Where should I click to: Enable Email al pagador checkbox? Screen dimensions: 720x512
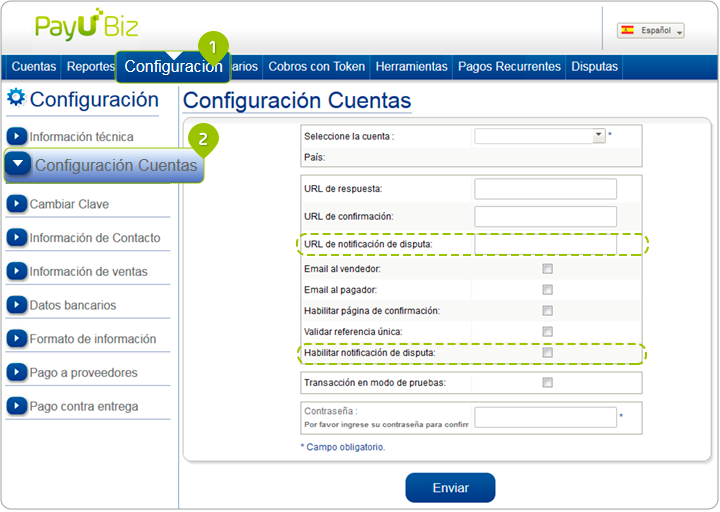pyautogui.click(x=547, y=290)
